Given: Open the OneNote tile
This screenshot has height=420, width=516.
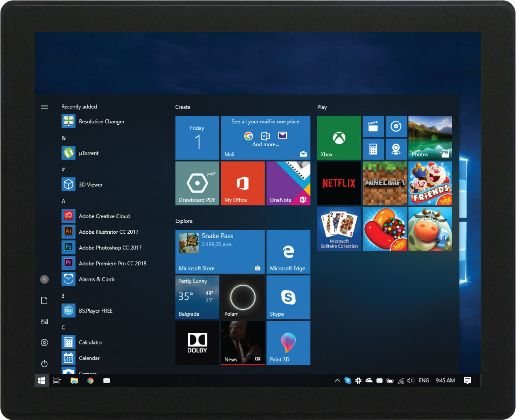Looking at the screenshot, I should [288, 183].
